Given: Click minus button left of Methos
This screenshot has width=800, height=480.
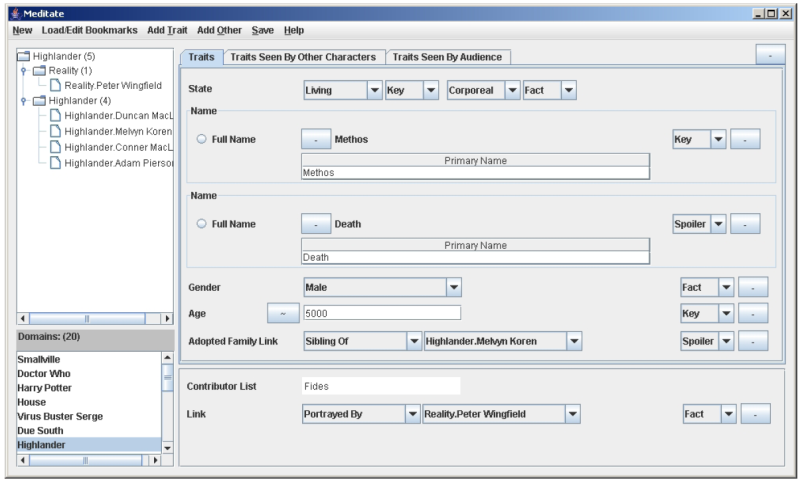Looking at the screenshot, I should coord(316,139).
